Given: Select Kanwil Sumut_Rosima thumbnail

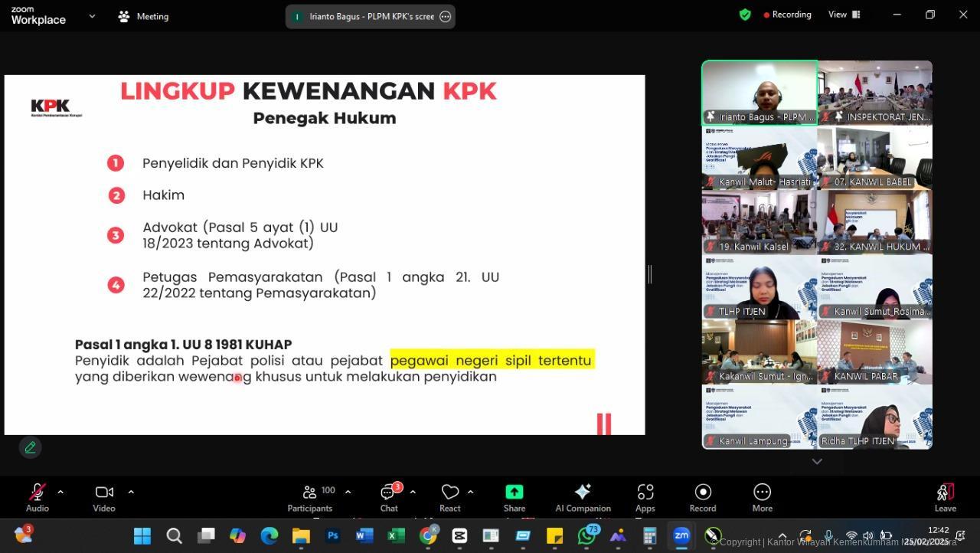Looking at the screenshot, I should [875, 287].
